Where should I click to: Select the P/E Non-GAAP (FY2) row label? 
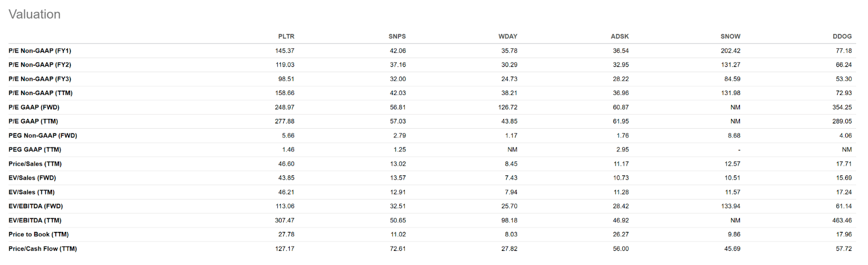pos(40,65)
